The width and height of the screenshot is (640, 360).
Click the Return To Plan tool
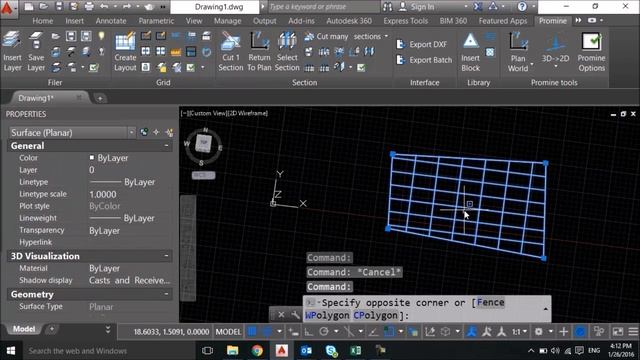(x=259, y=51)
